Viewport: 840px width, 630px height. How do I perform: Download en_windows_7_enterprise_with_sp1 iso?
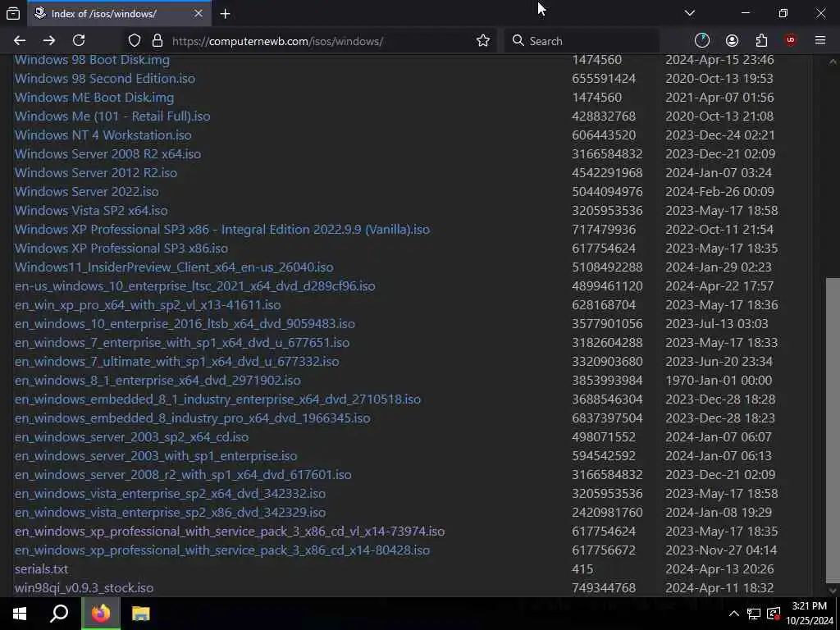tap(181, 343)
